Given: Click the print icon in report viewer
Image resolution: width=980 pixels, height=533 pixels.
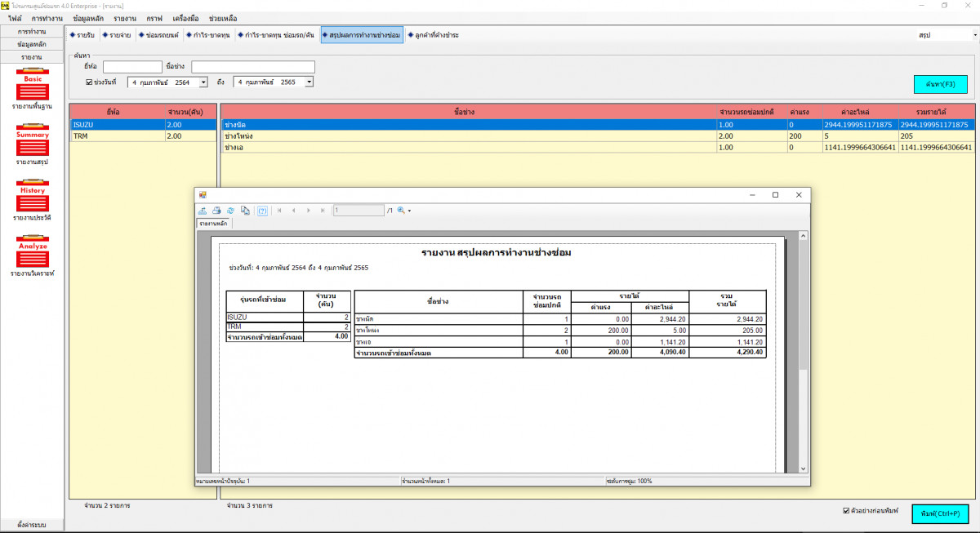Looking at the screenshot, I should 216,211.
